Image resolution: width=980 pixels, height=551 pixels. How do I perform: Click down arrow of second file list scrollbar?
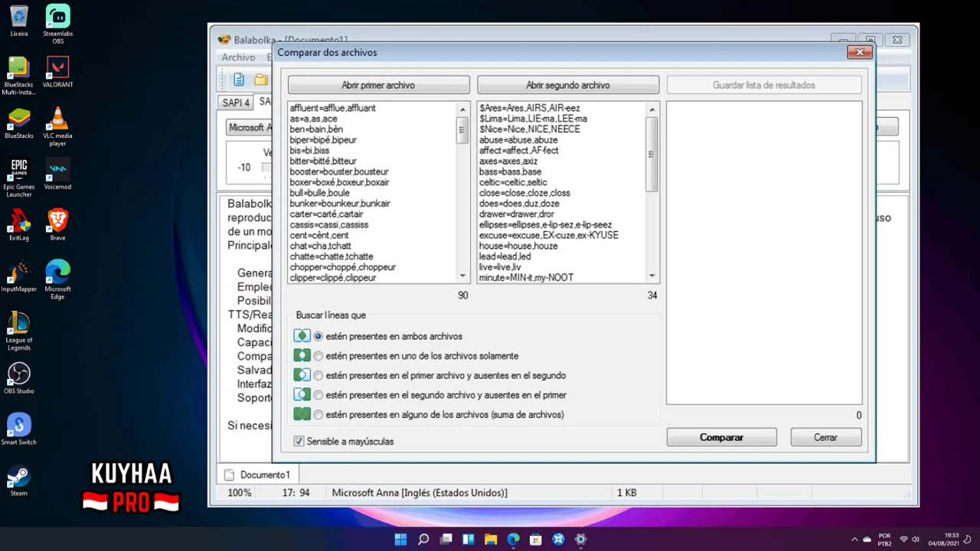(x=652, y=275)
